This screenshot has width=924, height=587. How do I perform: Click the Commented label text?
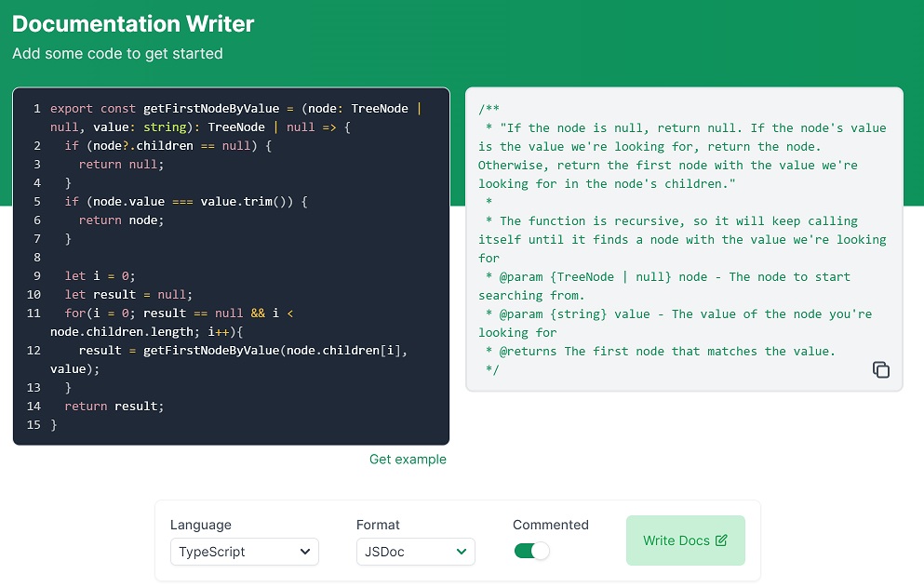coord(551,525)
